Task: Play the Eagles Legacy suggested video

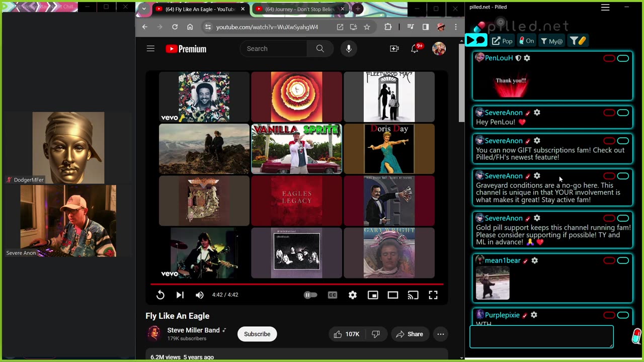Action: pyautogui.click(x=296, y=201)
